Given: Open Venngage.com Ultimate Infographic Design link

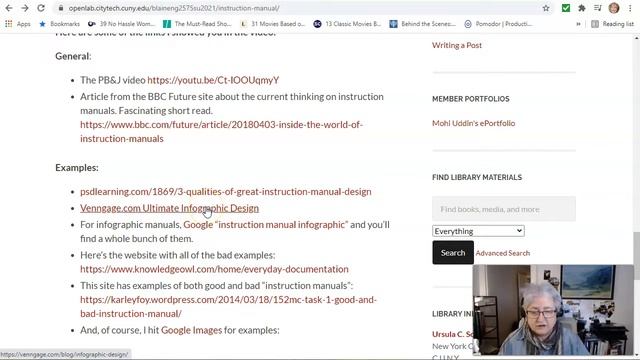Looking at the screenshot, I should [169, 208].
